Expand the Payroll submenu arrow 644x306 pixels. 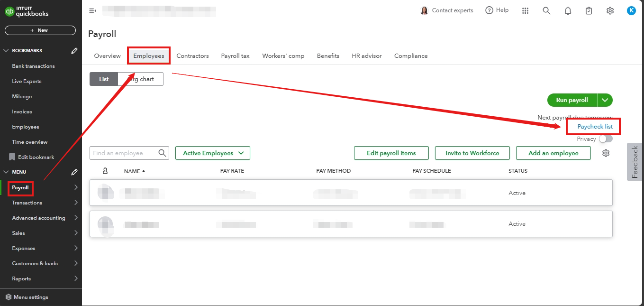point(76,187)
